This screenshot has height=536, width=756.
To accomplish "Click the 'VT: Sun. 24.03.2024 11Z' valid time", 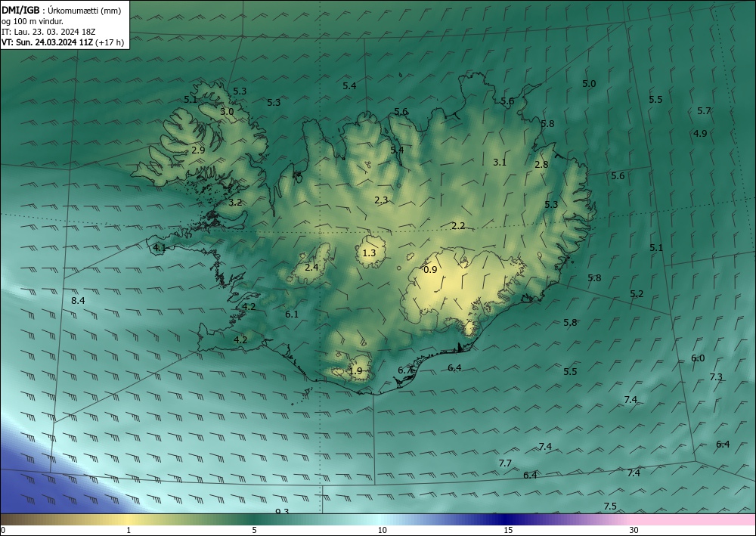I will coord(47,42).
